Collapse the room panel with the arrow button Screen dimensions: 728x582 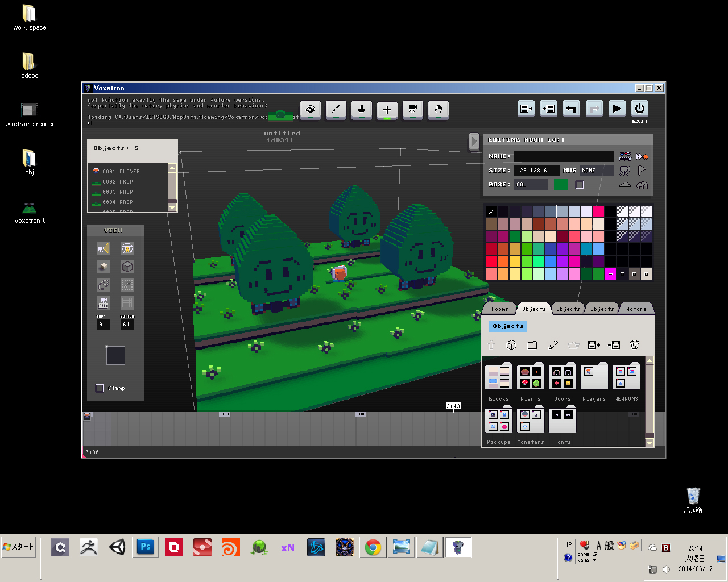coord(474,142)
